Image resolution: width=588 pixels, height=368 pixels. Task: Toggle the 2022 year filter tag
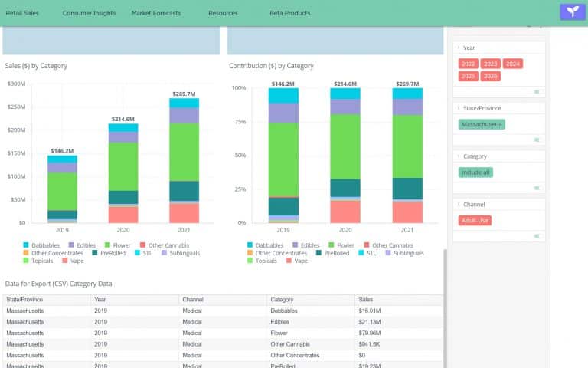[x=469, y=64]
